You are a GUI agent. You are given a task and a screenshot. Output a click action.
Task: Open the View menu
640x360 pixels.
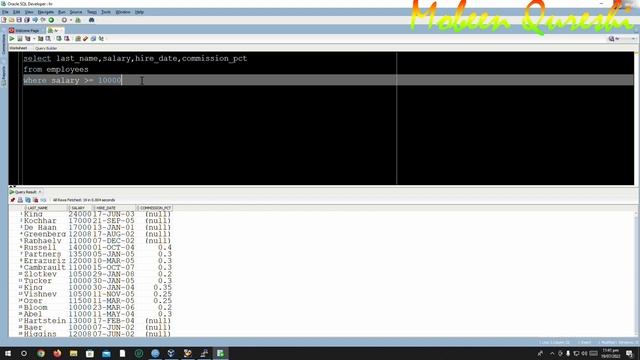29,12
